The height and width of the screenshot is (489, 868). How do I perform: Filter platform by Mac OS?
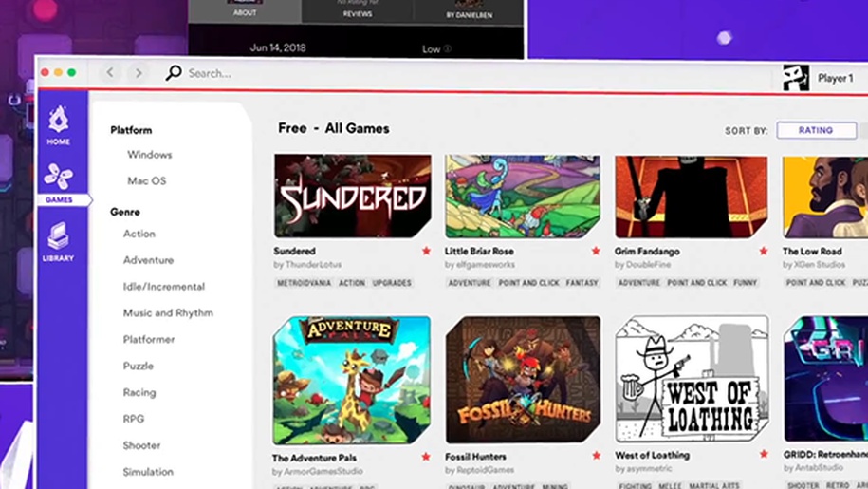pos(147,181)
